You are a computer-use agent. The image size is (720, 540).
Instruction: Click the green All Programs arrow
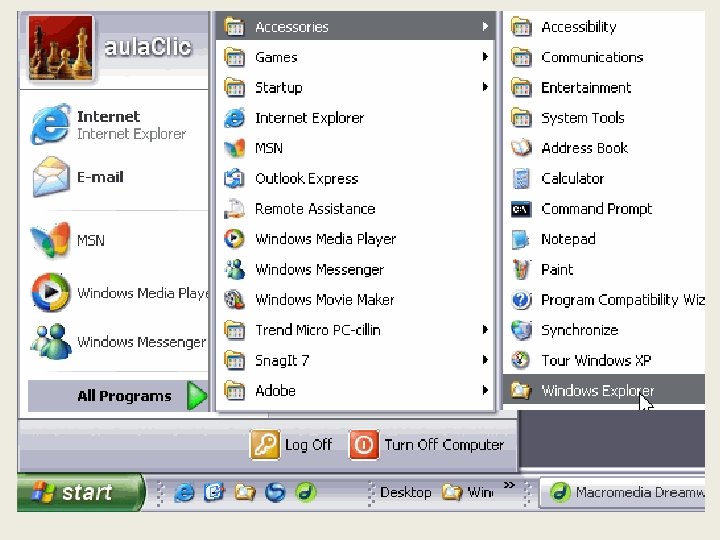[x=197, y=395]
